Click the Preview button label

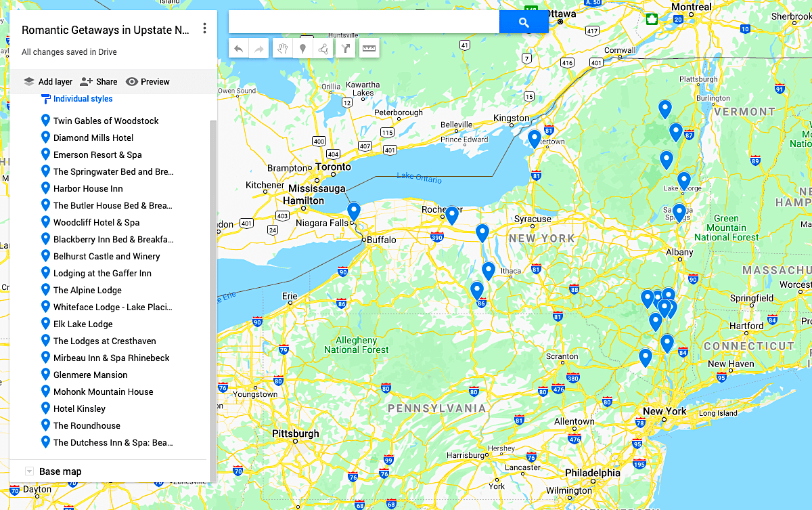coord(156,82)
